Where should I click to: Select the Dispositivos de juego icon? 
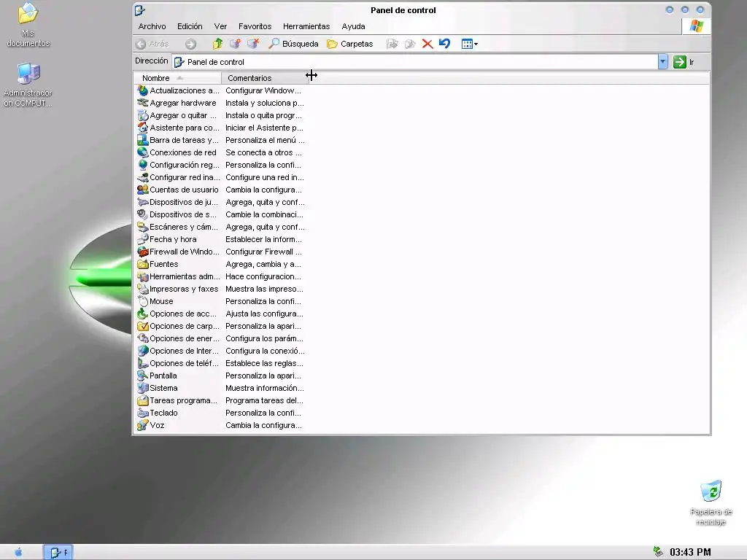[x=142, y=202]
